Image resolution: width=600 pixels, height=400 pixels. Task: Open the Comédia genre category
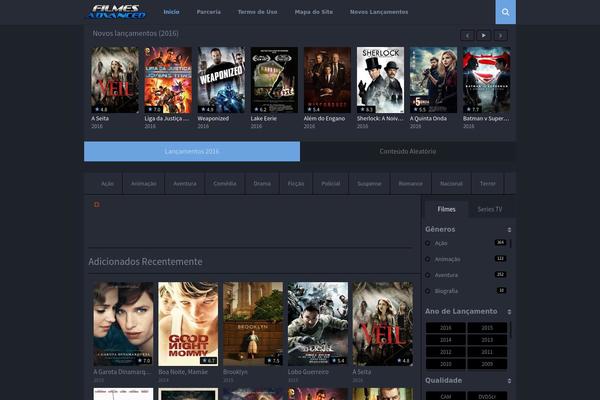225,184
